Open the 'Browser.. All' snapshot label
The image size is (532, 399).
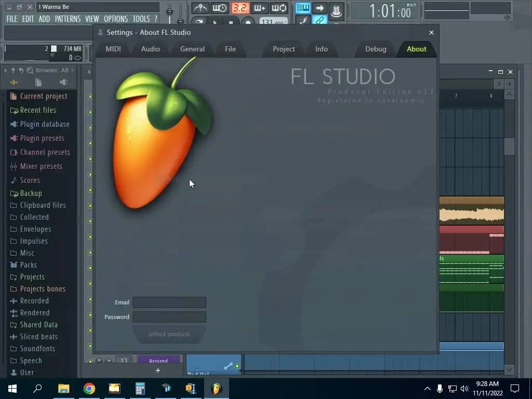point(52,70)
